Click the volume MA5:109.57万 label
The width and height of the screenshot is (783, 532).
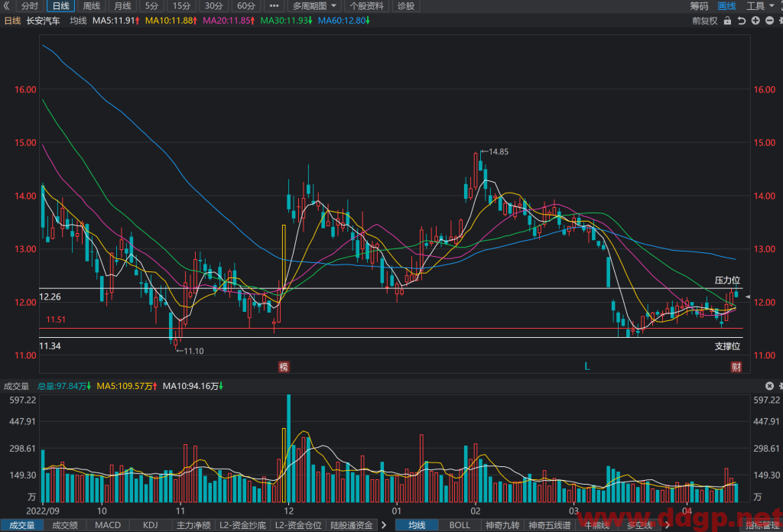click(127, 386)
